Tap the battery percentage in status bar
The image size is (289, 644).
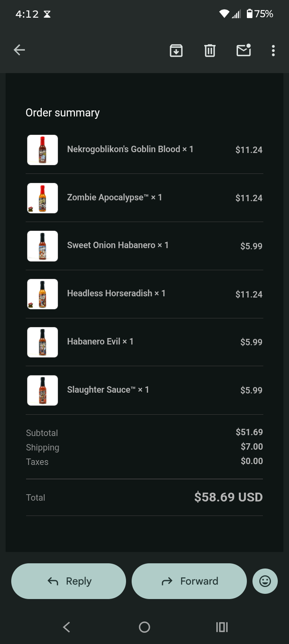(260, 14)
